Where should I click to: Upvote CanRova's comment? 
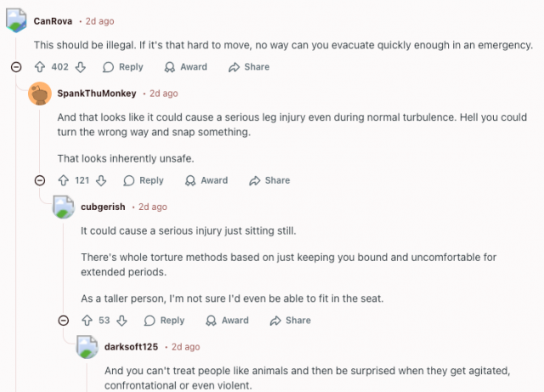[x=39, y=67]
